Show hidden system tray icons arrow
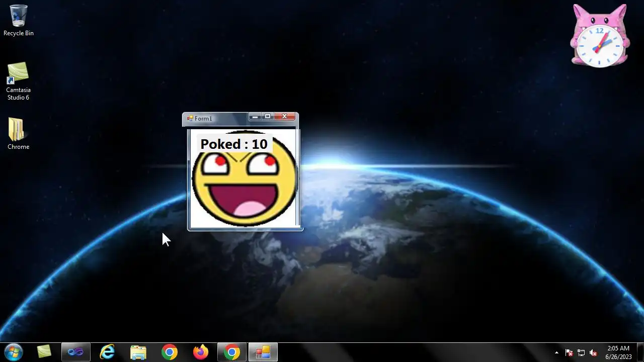Image resolution: width=644 pixels, height=362 pixels. pyautogui.click(x=556, y=352)
